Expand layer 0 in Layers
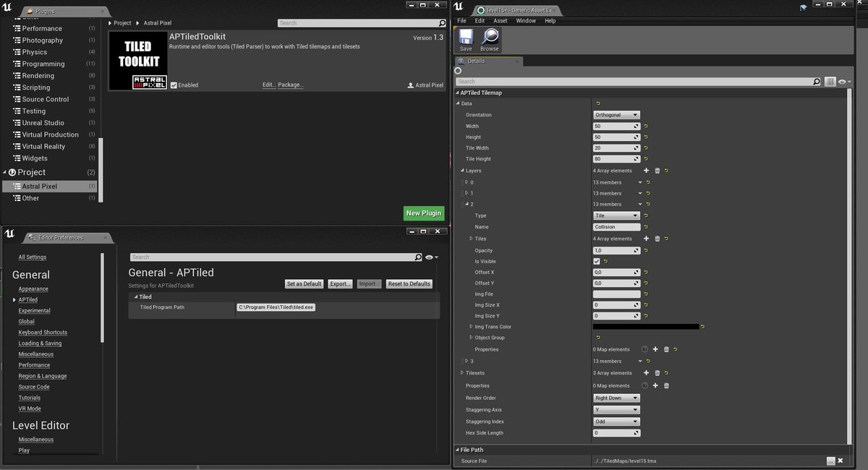 [x=467, y=182]
